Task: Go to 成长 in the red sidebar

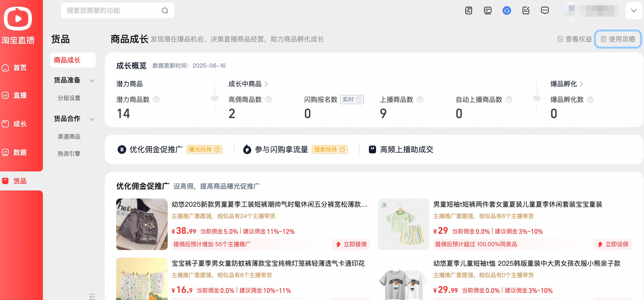Action: [14, 124]
